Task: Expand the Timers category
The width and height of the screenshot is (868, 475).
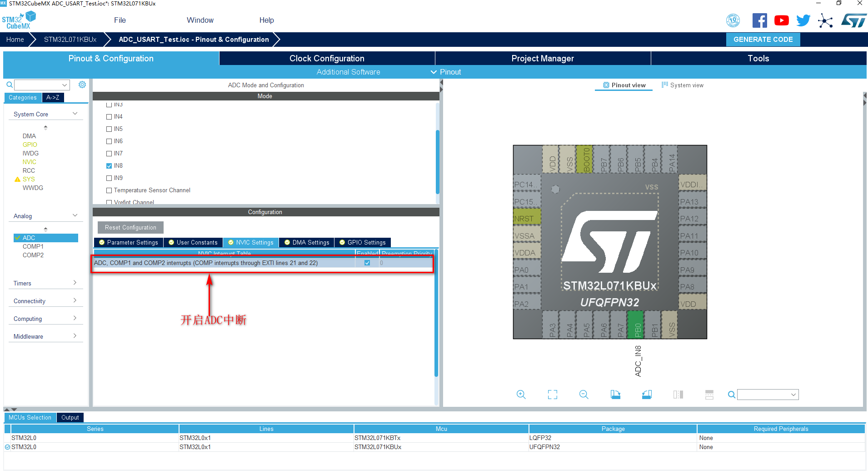Action: (x=75, y=283)
